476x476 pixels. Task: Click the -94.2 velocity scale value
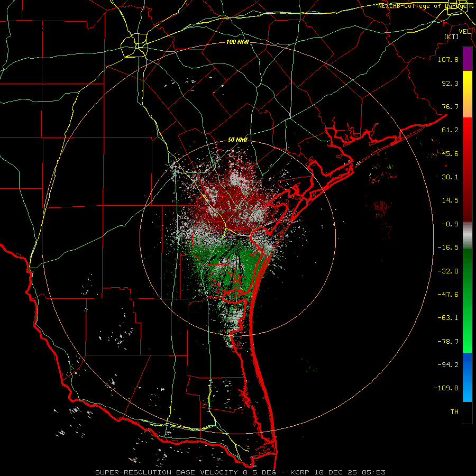448,364
